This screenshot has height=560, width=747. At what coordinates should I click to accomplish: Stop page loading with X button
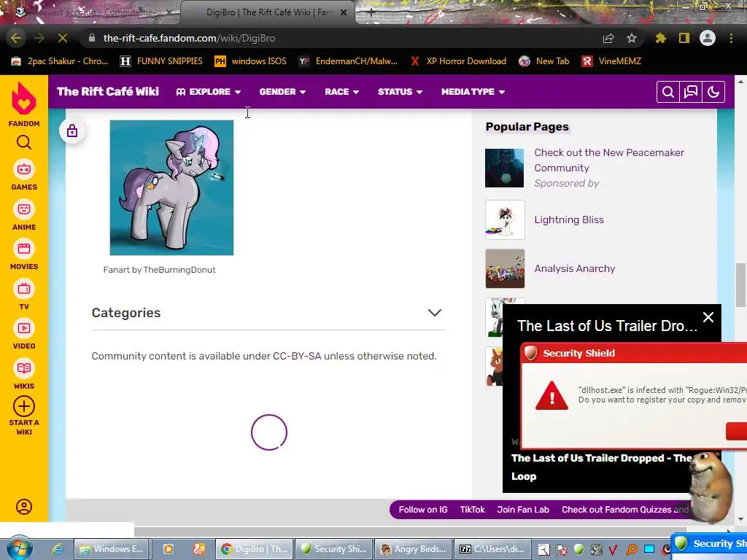tap(63, 38)
